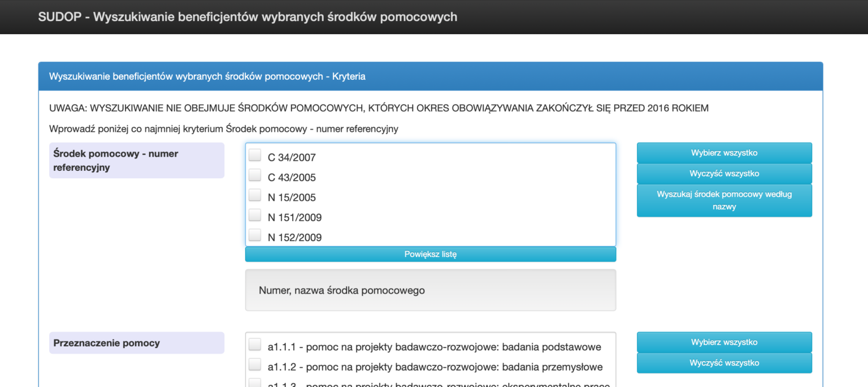
Task: Expand the list using Powiększ listę
Action: (430, 253)
